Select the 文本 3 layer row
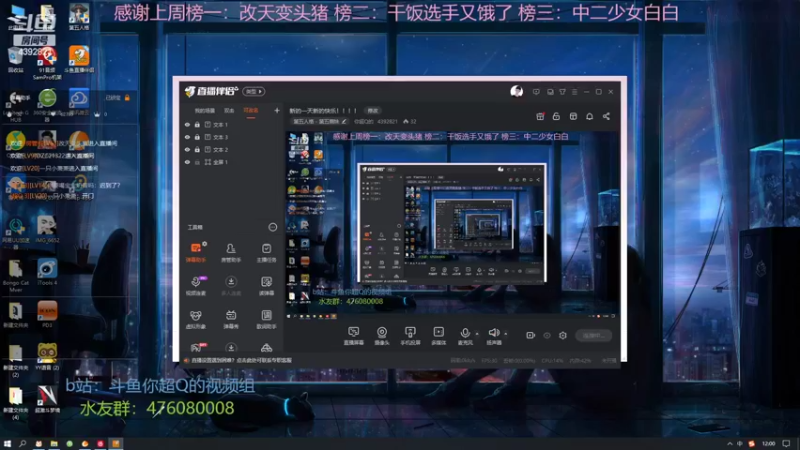 click(x=232, y=137)
